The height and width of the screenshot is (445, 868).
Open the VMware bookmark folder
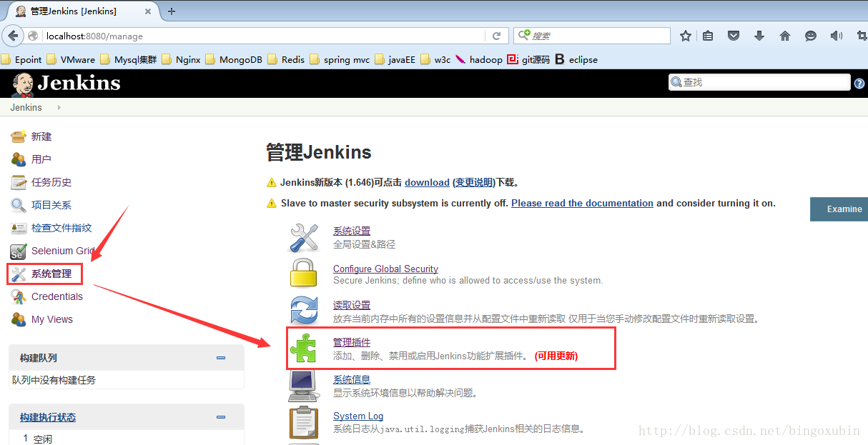[x=71, y=59]
